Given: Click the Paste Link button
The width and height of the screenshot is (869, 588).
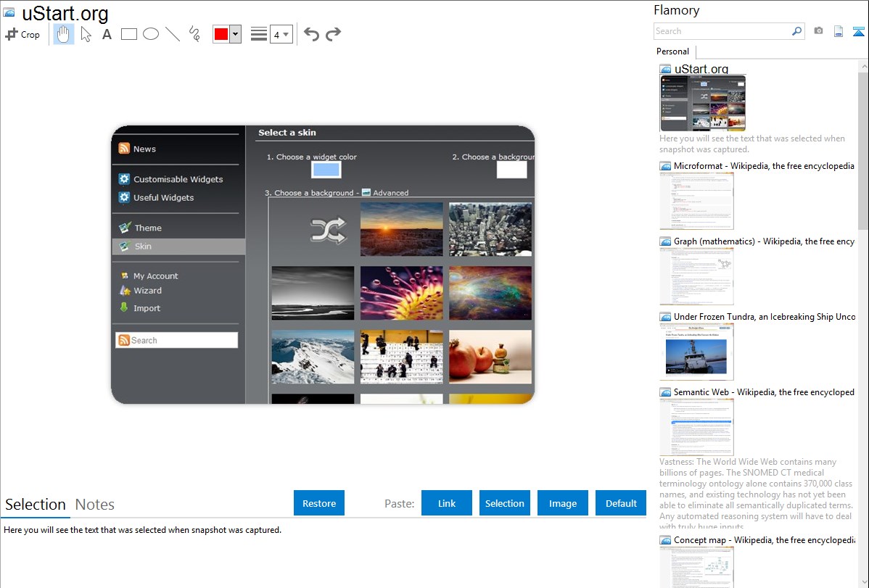Looking at the screenshot, I should 447,503.
